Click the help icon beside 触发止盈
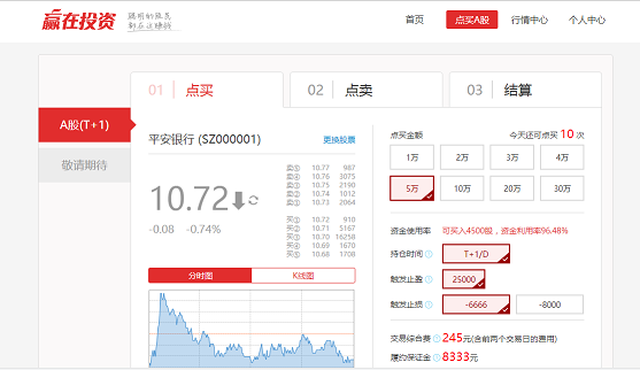 click(x=429, y=279)
